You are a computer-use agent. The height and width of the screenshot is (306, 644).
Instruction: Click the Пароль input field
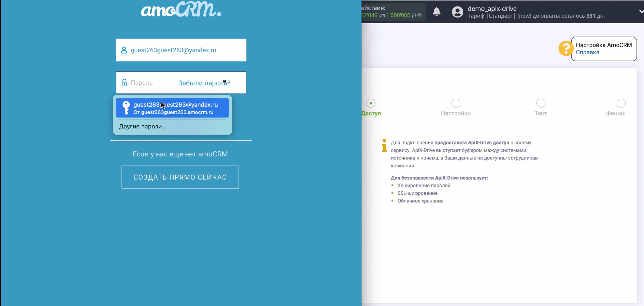181,83
